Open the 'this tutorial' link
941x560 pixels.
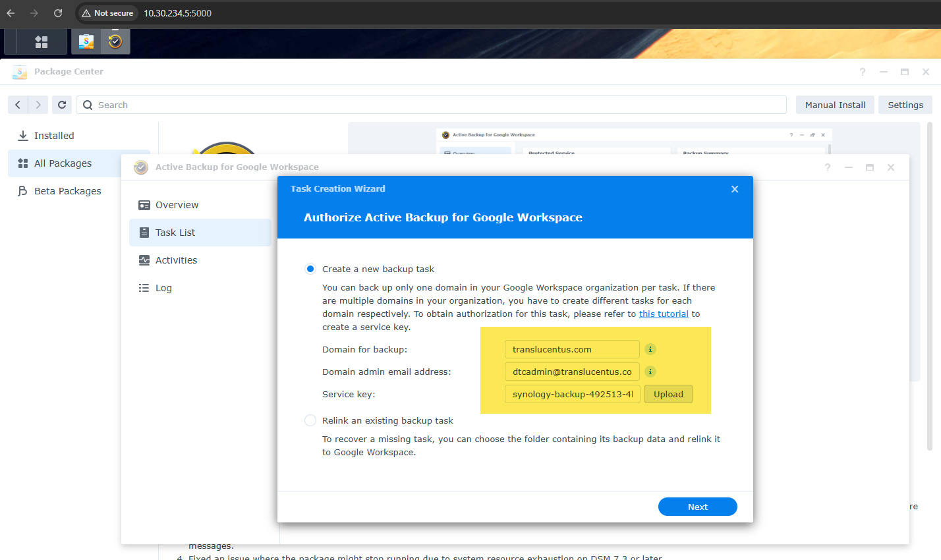pyautogui.click(x=664, y=314)
